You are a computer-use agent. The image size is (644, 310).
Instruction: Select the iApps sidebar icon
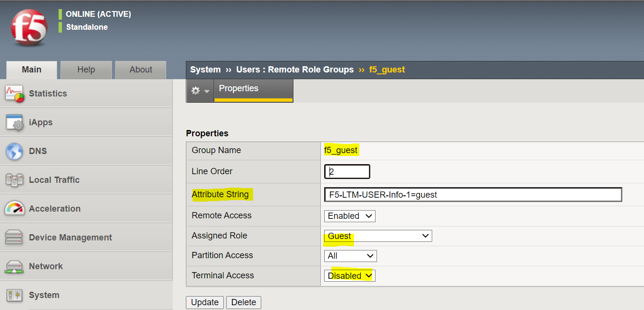coord(14,122)
